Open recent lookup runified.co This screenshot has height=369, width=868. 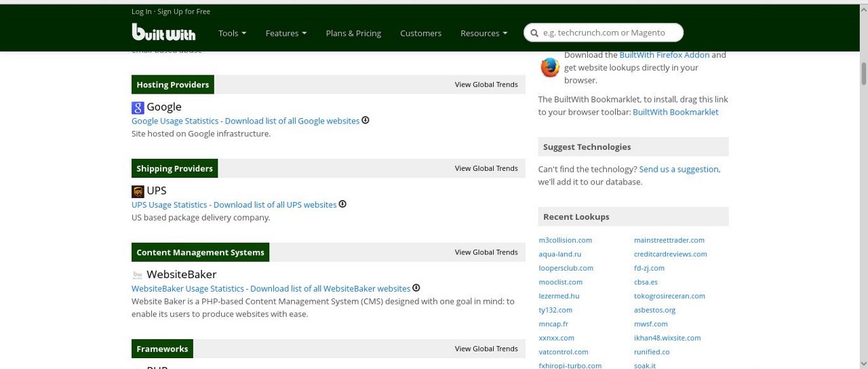click(x=652, y=352)
